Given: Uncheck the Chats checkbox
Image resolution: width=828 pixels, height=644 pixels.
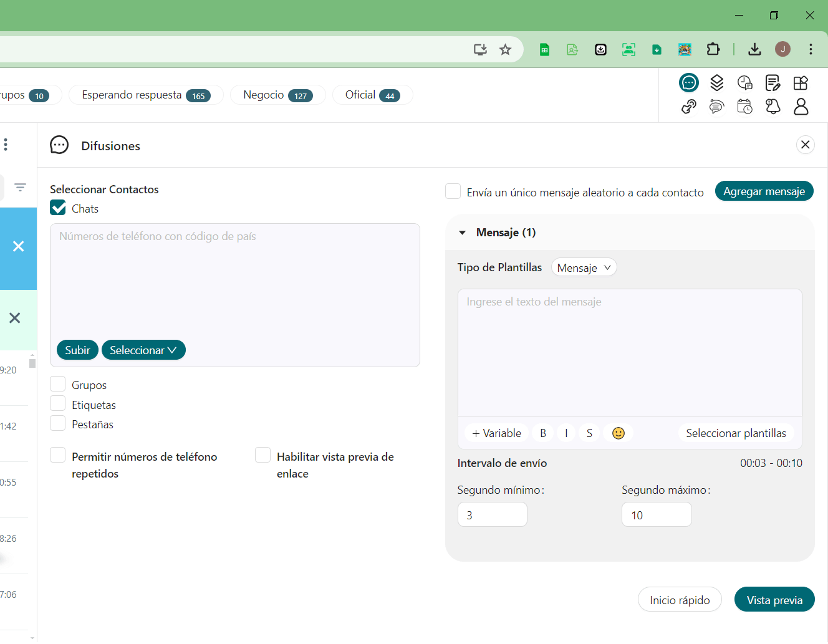Looking at the screenshot, I should tap(58, 208).
